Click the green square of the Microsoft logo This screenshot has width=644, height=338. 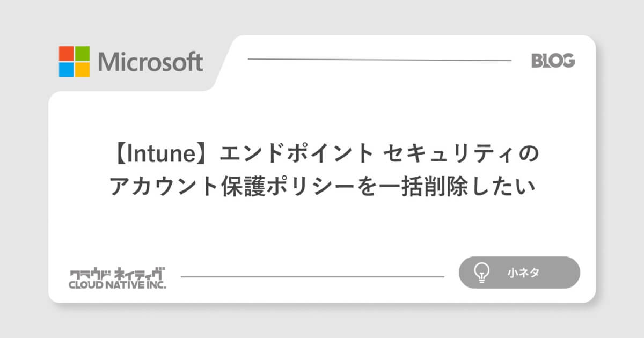[82, 53]
